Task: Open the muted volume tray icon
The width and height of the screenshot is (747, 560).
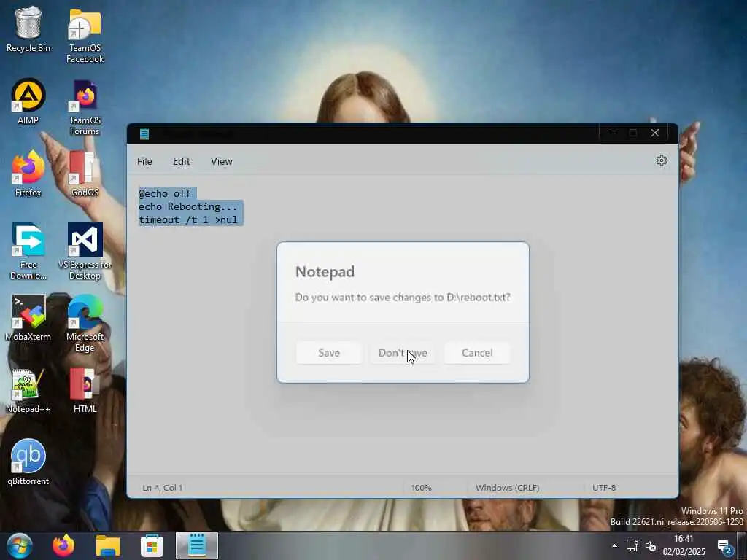Action: click(x=650, y=545)
